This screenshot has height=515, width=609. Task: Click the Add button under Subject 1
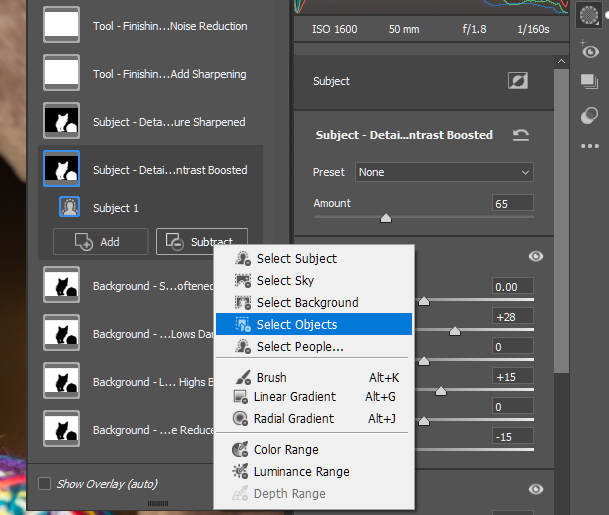point(100,242)
